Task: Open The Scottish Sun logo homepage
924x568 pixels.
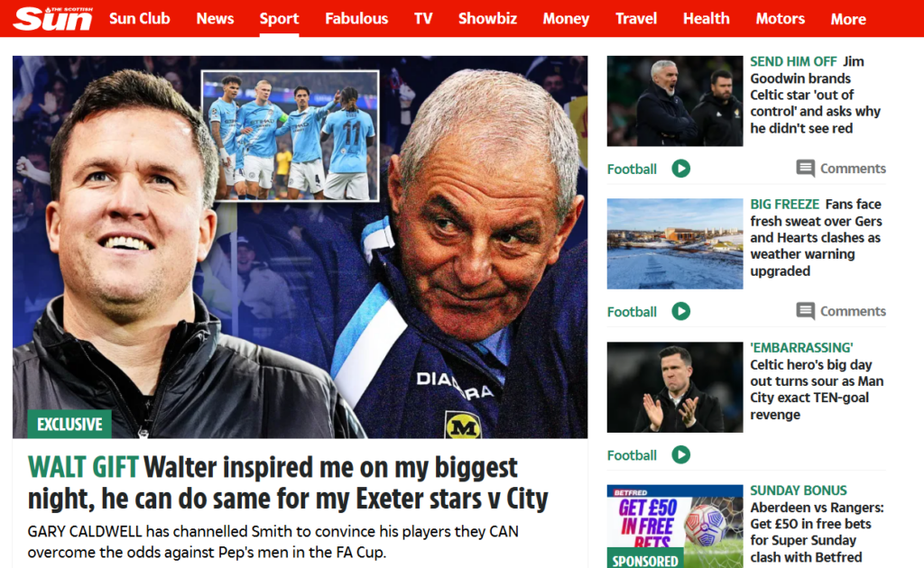Action: (53, 18)
